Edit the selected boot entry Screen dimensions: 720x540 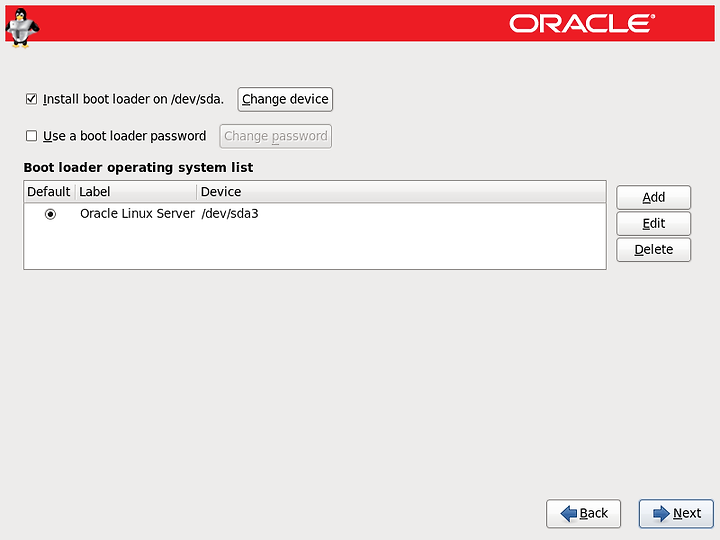(x=653, y=224)
